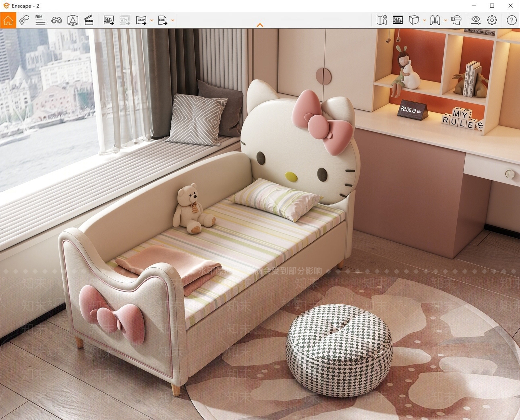Click the EXE standalone export icon
This screenshot has width=520, height=420.
(162, 20)
